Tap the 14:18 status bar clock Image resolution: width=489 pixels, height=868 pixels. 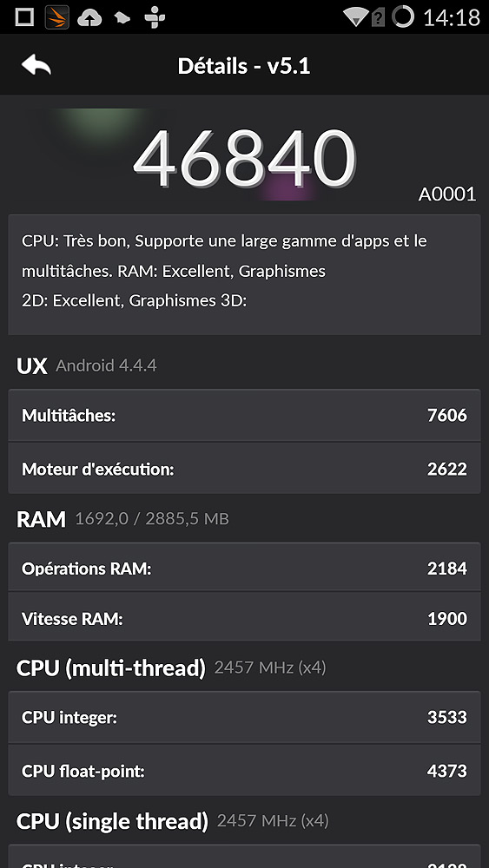click(x=452, y=17)
